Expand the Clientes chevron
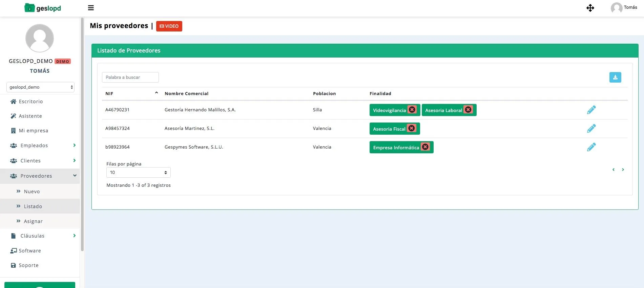This screenshot has height=288, width=644. tap(75, 160)
